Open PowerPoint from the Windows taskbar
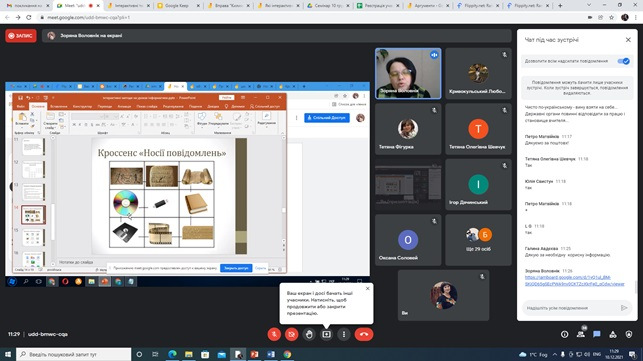Image resolution: width=643 pixels, height=361 pixels. (254, 354)
